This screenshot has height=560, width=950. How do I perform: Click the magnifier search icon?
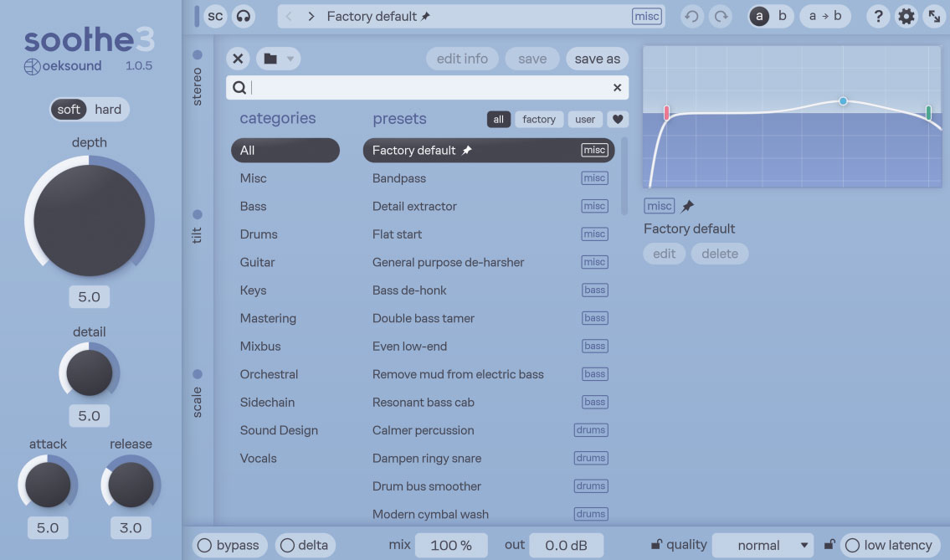[x=239, y=88]
